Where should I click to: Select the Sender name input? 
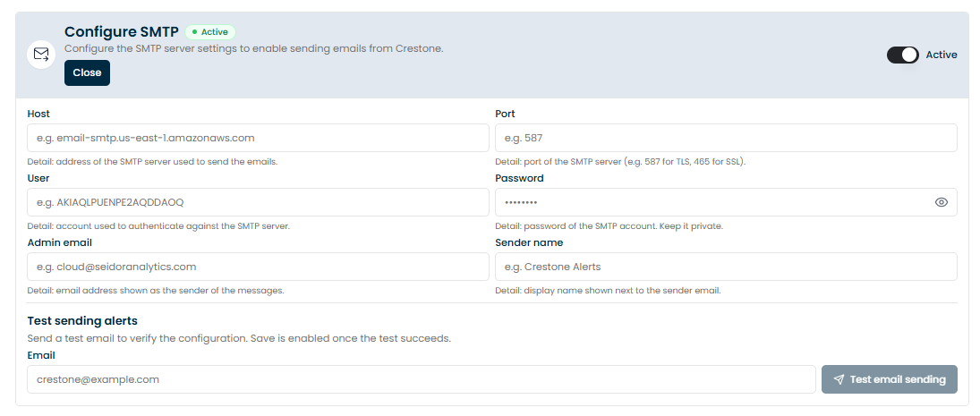(x=726, y=267)
